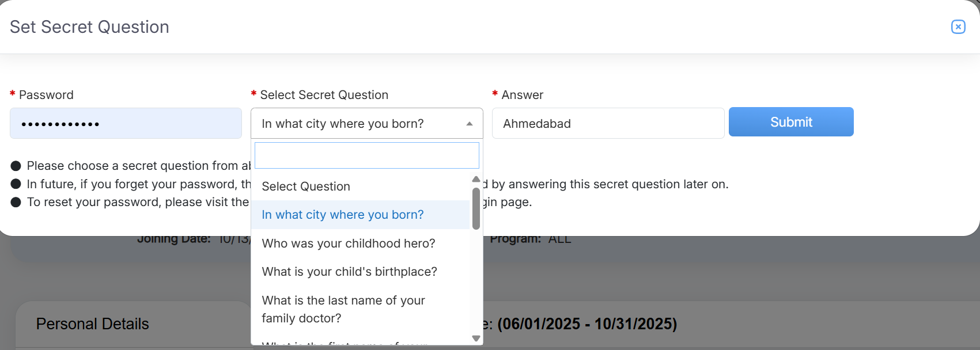This screenshot has height=350, width=980.
Task: Click the caret arrow of the secret question combo box
Action: tap(469, 124)
